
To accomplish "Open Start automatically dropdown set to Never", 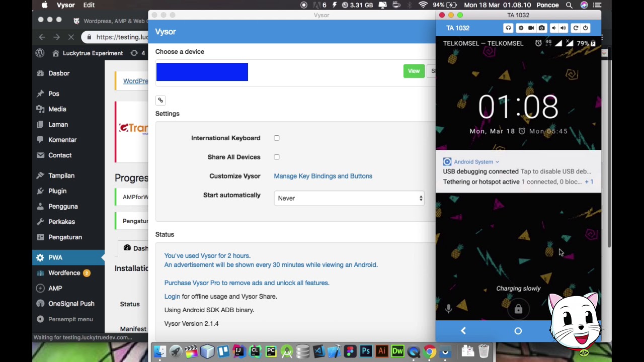I will tap(350, 198).
